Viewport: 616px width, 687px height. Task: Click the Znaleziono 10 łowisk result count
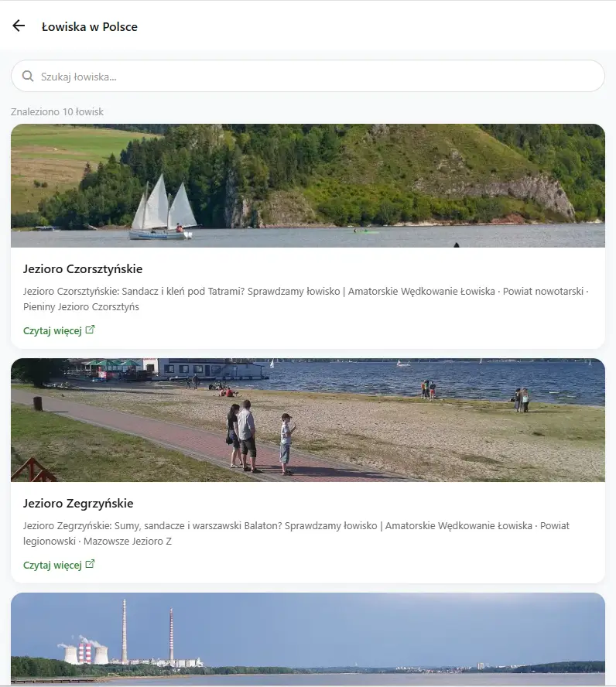[57, 111]
